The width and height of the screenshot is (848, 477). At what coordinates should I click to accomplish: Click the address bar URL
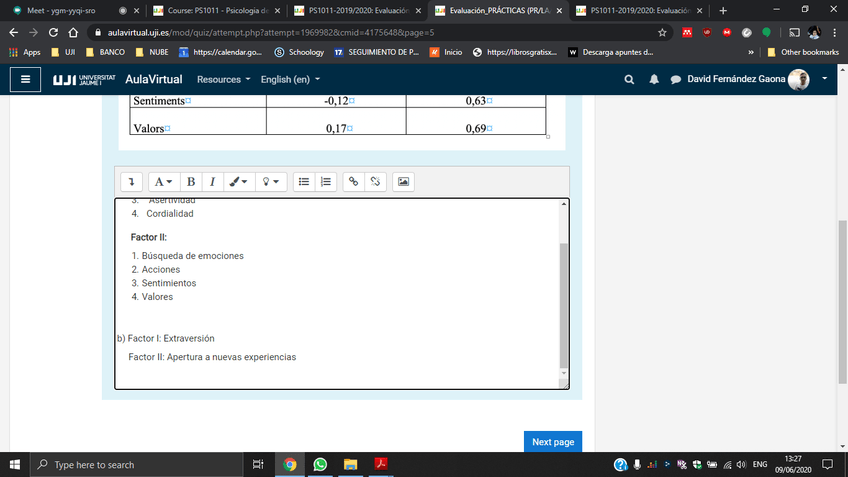pyautogui.click(x=270, y=32)
